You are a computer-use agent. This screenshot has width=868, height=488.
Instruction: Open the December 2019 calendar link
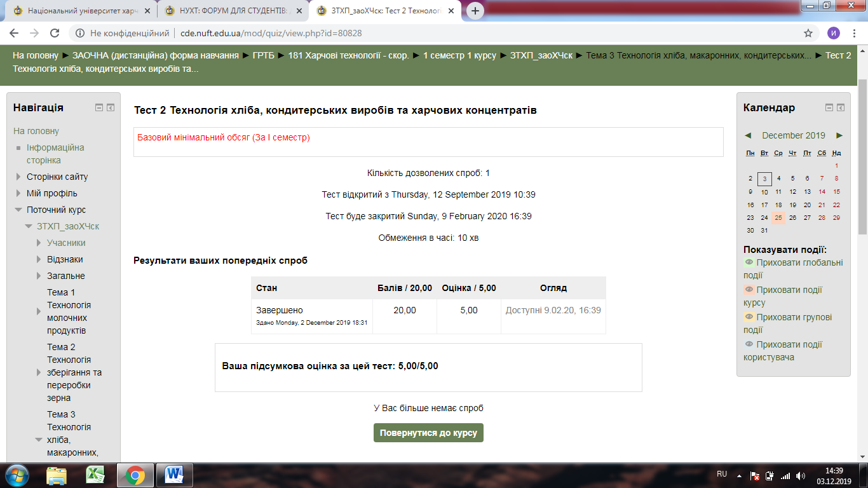[x=793, y=135]
